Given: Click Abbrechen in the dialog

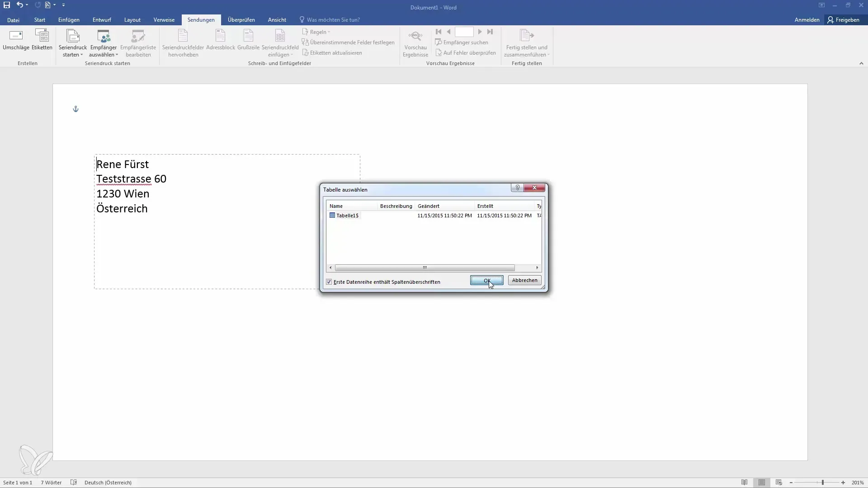Looking at the screenshot, I should point(524,280).
